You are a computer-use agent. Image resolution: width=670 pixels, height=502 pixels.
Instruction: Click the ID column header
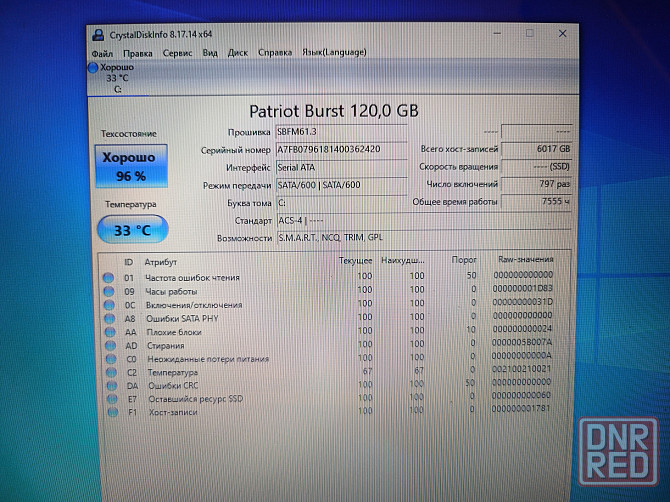pos(129,262)
